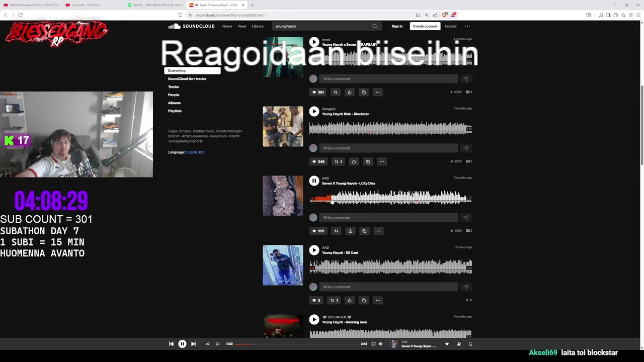Repost the LCity Diss track
This screenshot has width=644, height=362.
coord(336,231)
